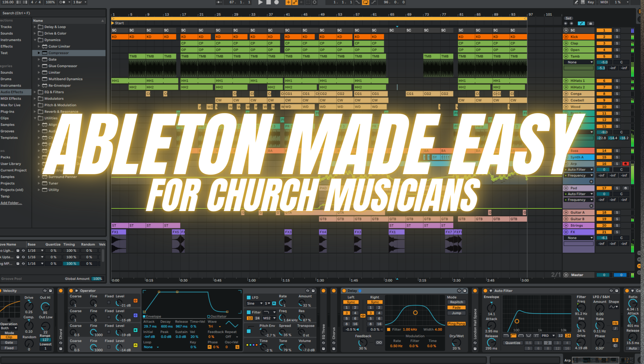Unfold the Kick track
Image resolution: width=644 pixels, height=364 pixels.
(566, 37)
